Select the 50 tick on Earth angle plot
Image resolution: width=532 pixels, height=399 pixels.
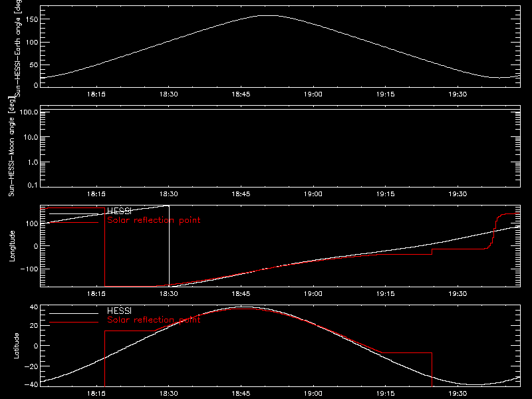pyautogui.click(x=34, y=65)
